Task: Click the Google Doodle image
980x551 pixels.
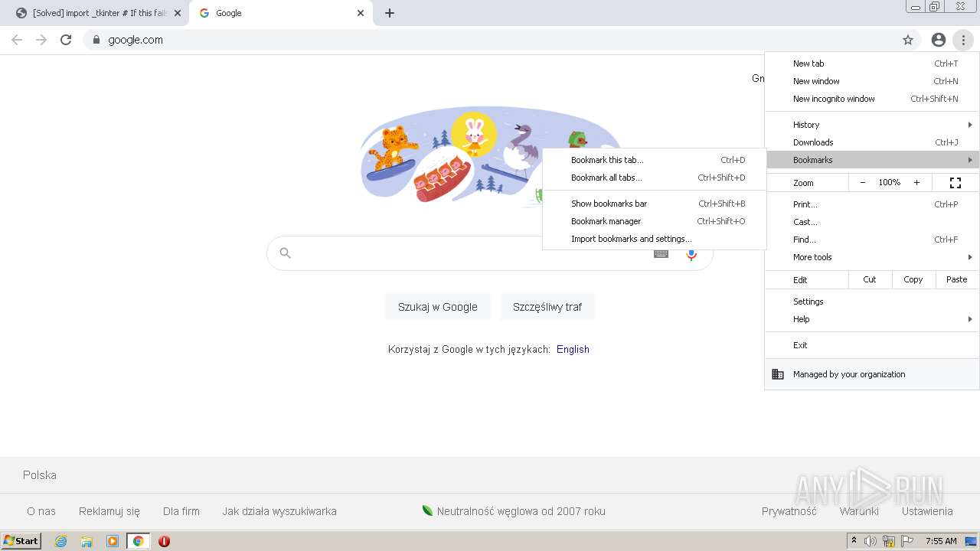Action: tap(490, 156)
